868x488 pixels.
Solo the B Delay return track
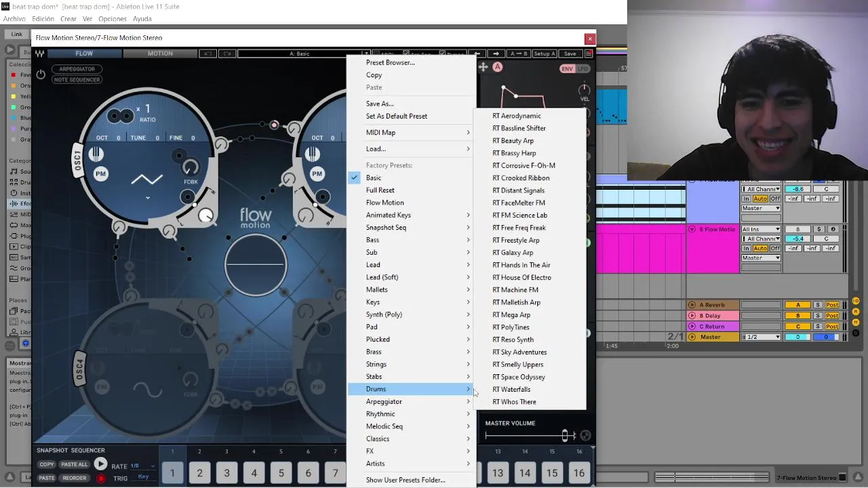(818, 316)
